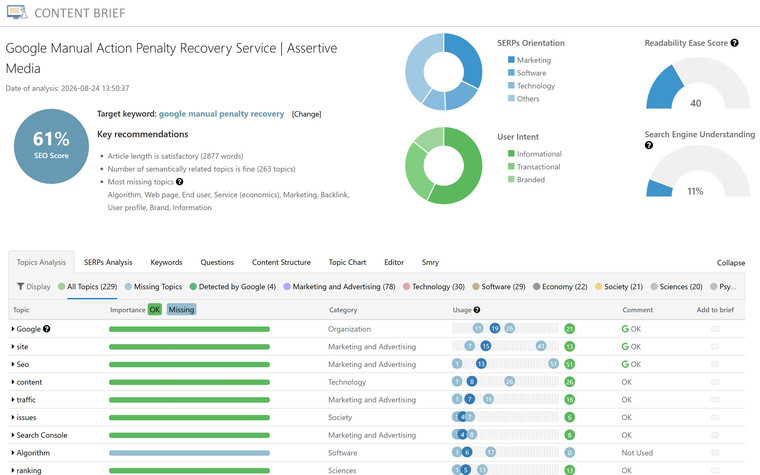Expand the Search Console topic row
The image size is (760, 475).
13,435
